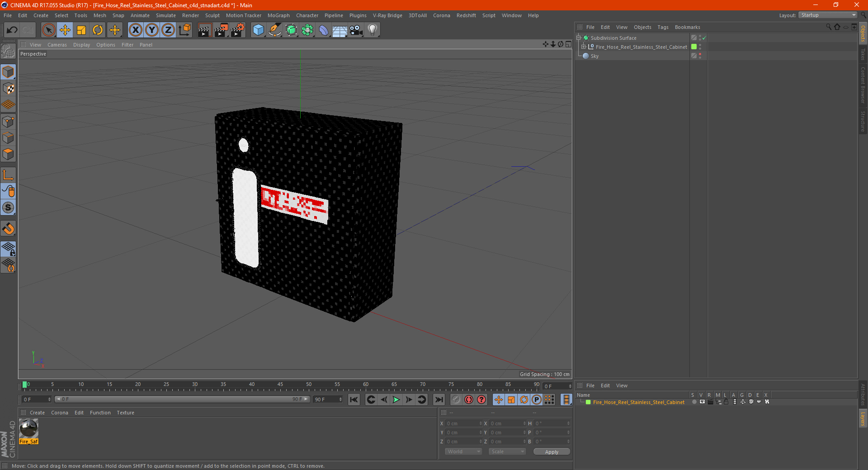Select the Sky object in Object Manager

pos(594,56)
